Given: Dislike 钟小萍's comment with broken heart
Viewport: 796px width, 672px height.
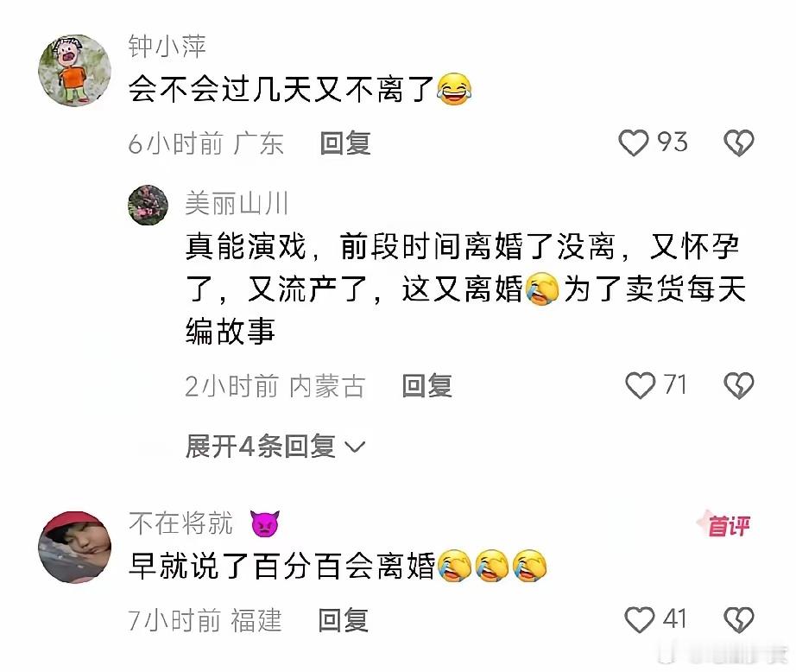Looking at the screenshot, I should [x=739, y=143].
